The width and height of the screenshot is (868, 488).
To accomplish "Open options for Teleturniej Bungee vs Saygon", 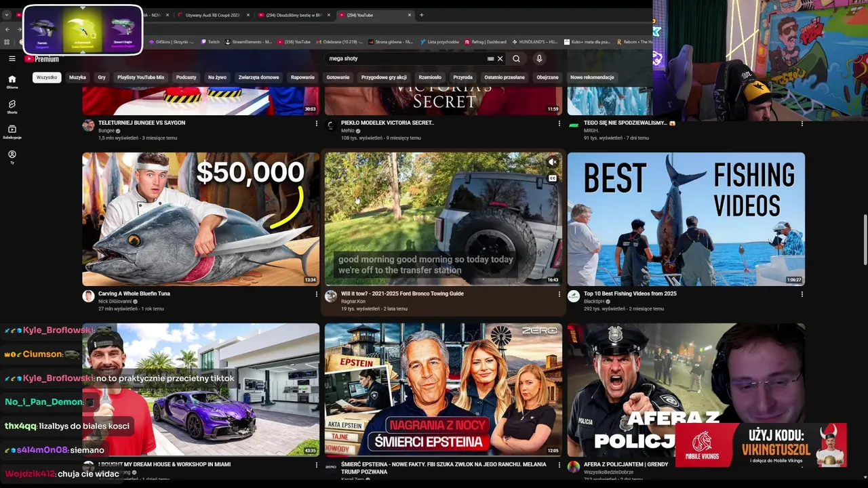I will 316,123.
